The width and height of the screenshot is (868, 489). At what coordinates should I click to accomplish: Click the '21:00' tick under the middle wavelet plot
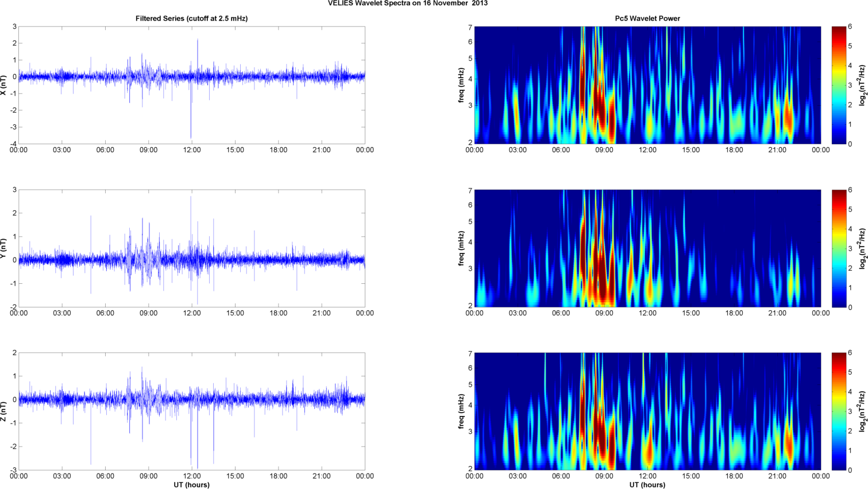[777, 313]
